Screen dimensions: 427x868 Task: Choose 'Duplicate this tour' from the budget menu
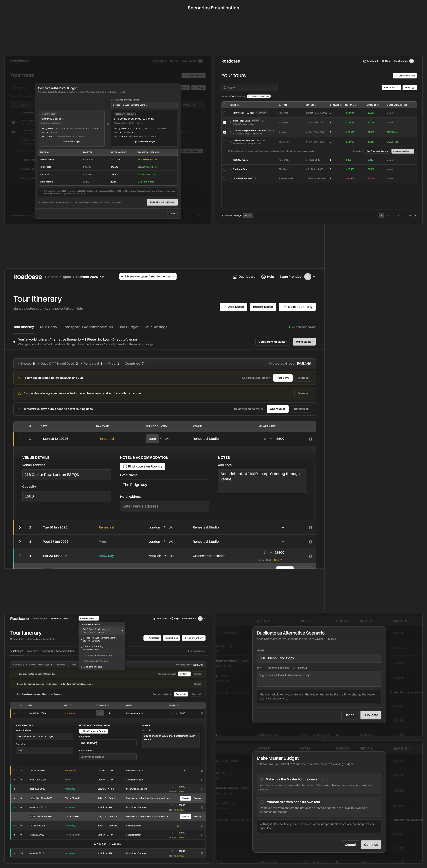click(x=102, y=667)
